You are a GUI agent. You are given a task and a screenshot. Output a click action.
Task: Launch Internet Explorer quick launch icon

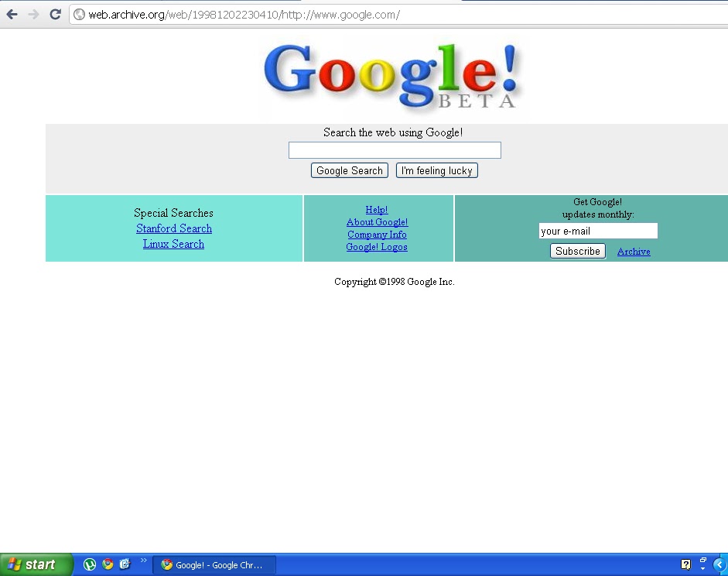(x=125, y=564)
